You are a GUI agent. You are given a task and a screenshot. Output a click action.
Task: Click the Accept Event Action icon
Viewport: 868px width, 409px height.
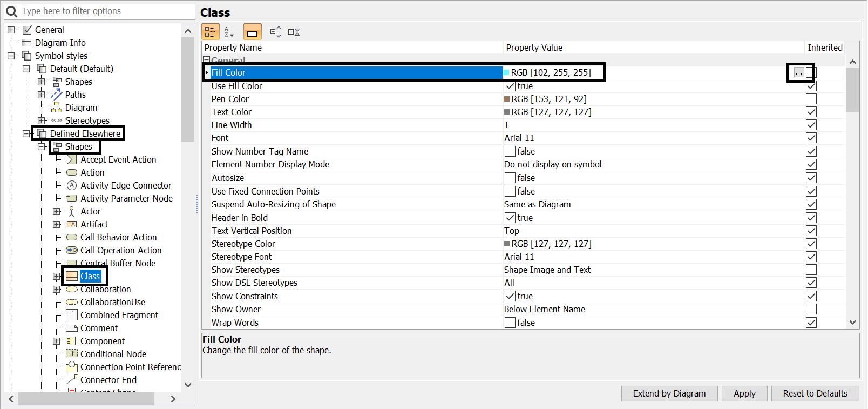tap(71, 159)
